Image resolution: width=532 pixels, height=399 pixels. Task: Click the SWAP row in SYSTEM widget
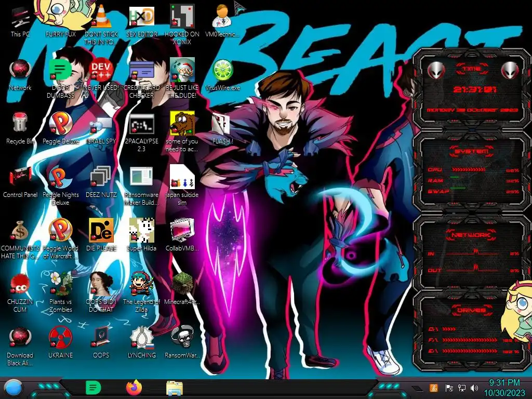pyautogui.click(x=473, y=191)
